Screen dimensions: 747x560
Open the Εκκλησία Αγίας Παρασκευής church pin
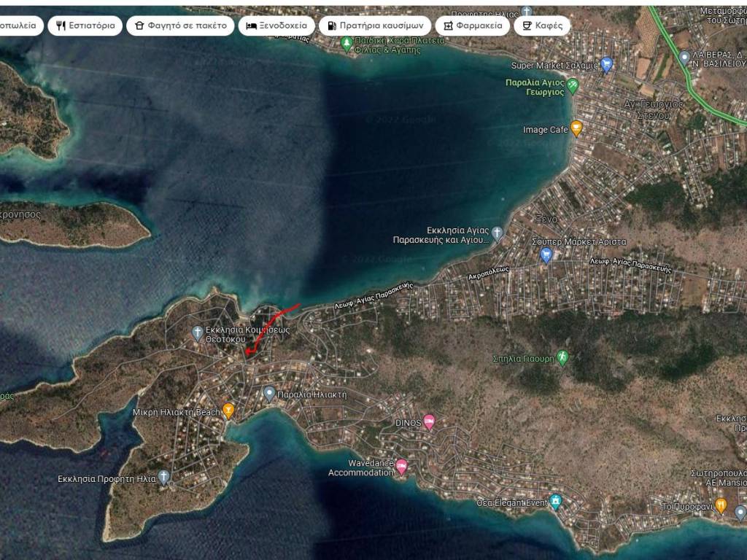coord(497,233)
